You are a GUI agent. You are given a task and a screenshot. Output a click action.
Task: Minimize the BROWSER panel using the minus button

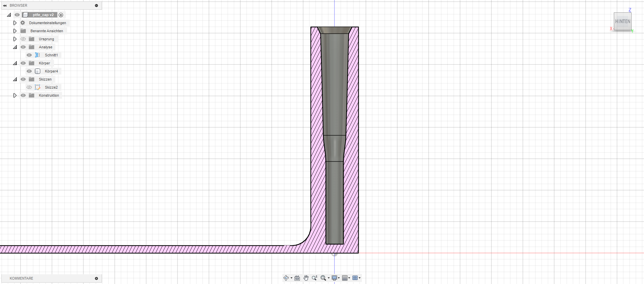click(96, 5)
